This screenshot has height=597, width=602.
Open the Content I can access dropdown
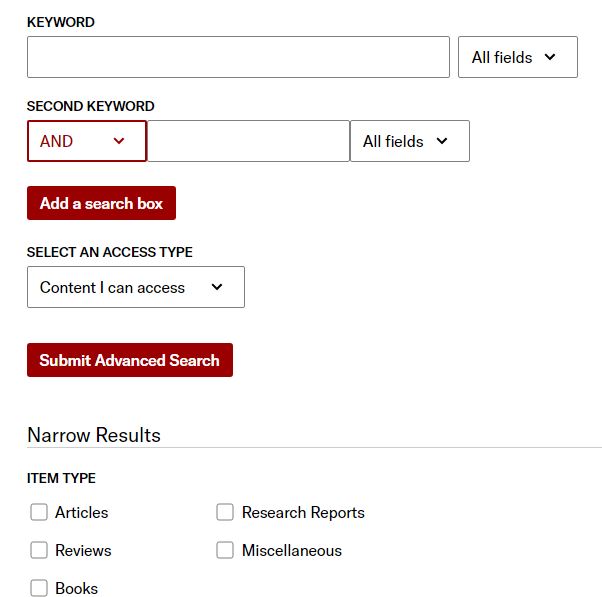click(135, 287)
